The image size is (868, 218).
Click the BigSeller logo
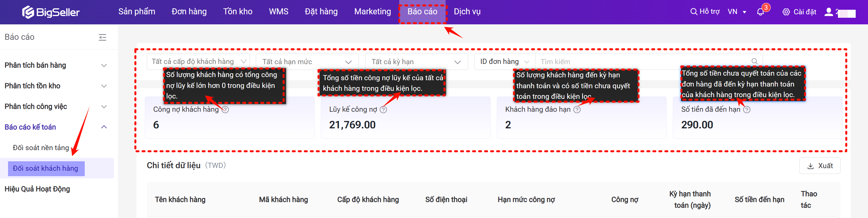click(x=51, y=12)
